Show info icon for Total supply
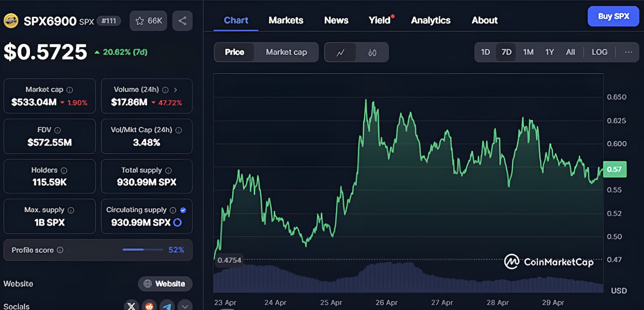The image size is (644, 310). pyautogui.click(x=168, y=170)
